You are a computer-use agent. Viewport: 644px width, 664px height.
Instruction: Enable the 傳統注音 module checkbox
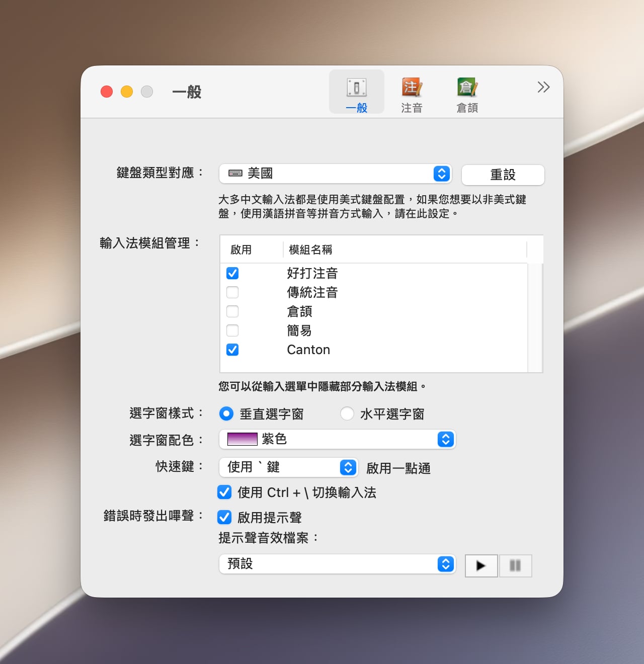point(232,292)
